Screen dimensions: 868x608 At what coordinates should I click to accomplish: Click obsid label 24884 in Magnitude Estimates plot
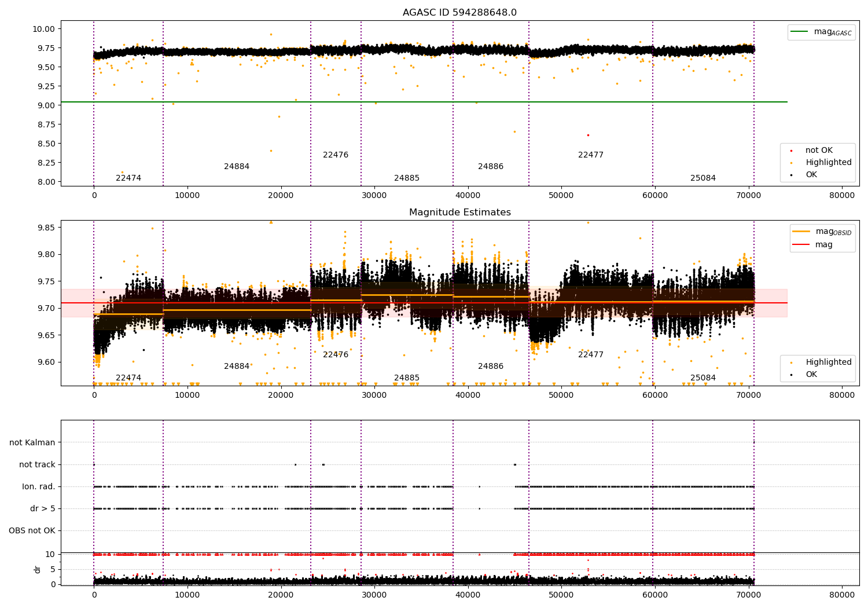(x=237, y=367)
